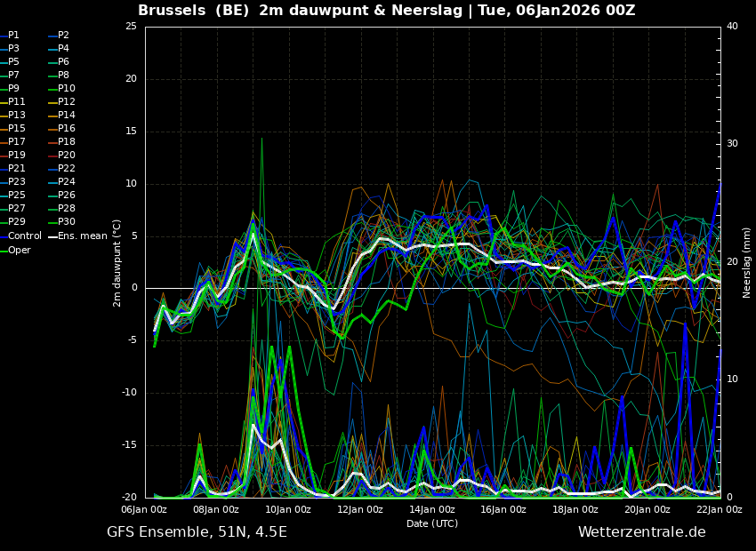Click the P30 legend label
Image resolution: width=756 pixels, height=551 pixels.
point(67,221)
